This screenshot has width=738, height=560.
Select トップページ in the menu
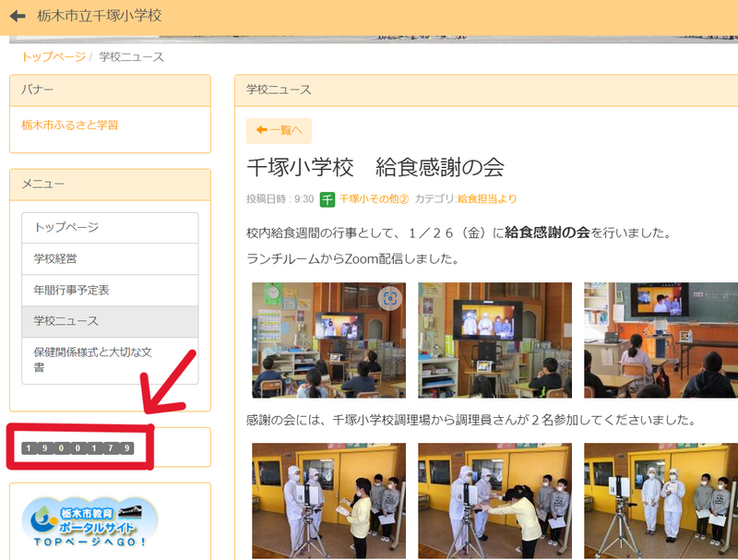110,228
